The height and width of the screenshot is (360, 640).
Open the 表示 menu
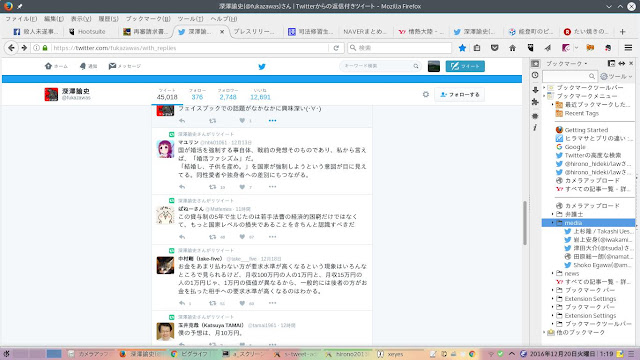[81, 19]
